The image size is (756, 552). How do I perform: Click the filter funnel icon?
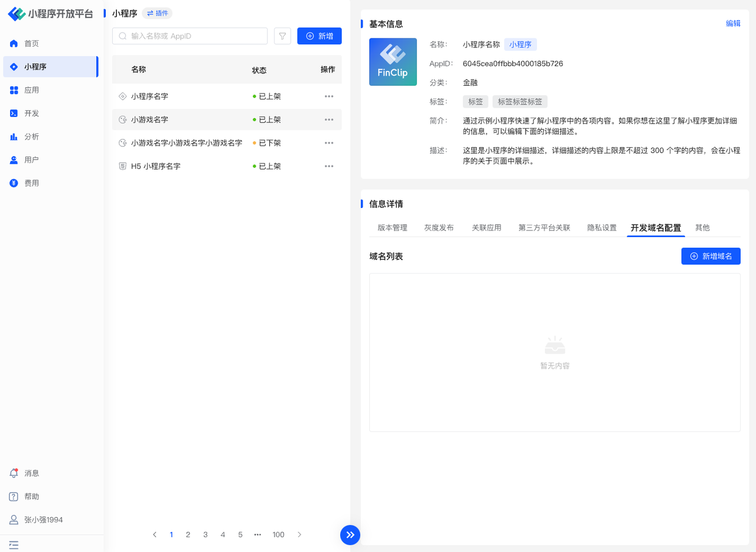(x=282, y=36)
